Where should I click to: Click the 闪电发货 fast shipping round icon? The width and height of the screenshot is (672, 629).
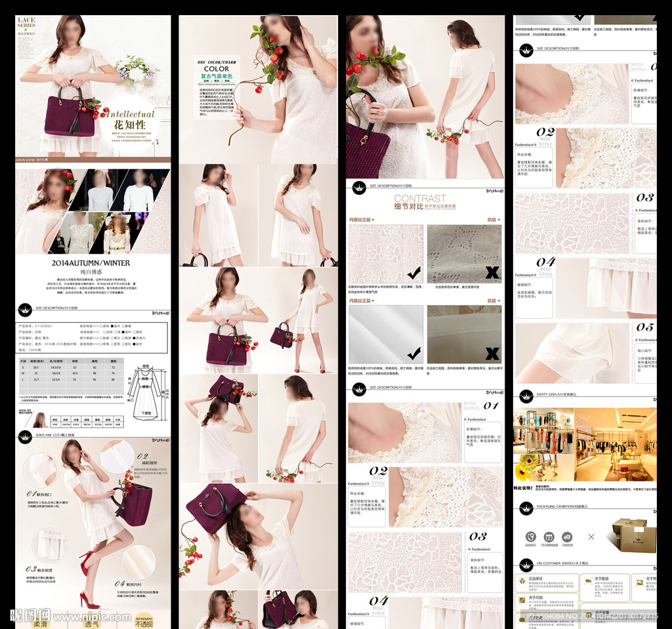pyautogui.click(x=567, y=537)
